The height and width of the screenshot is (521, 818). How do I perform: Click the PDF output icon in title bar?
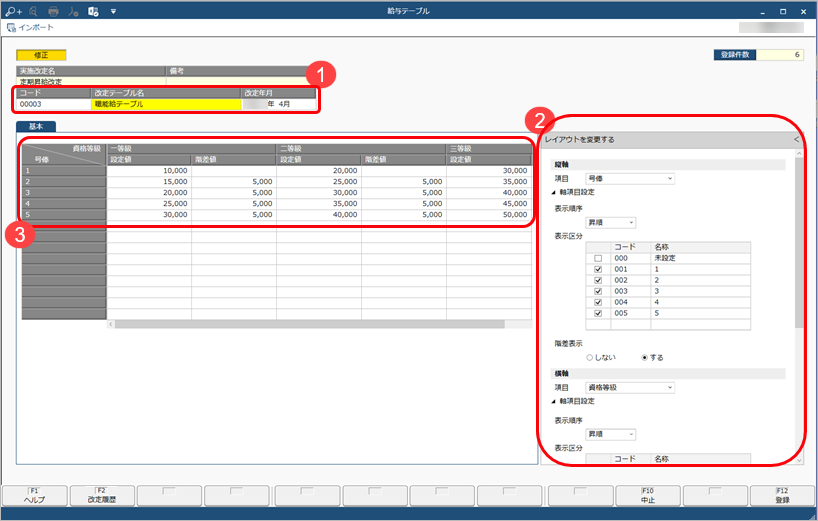[73, 11]
